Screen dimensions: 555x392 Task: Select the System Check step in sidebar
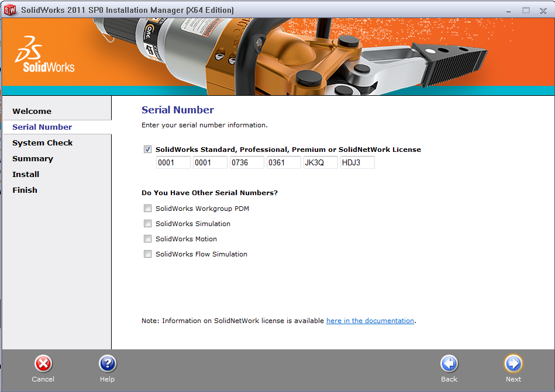[43, 143]
